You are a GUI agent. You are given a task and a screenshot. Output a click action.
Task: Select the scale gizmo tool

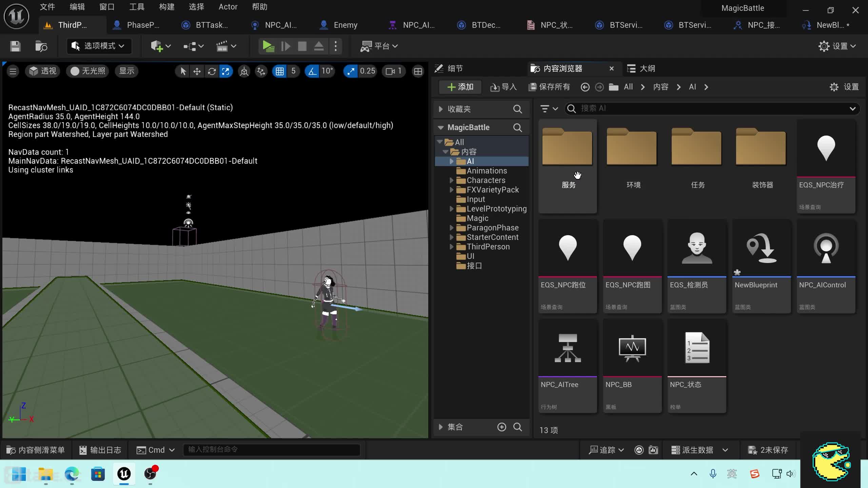click(226, 71)
